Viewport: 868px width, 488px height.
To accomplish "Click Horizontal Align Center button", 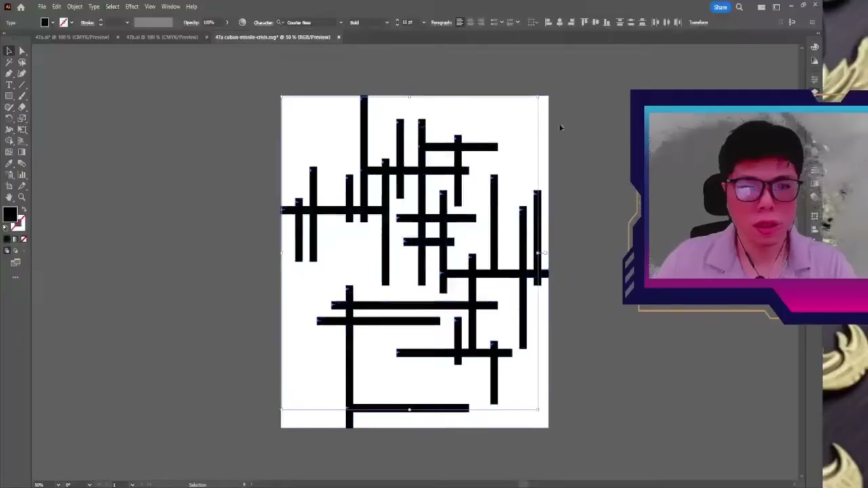I will click(x=559, y=22).
